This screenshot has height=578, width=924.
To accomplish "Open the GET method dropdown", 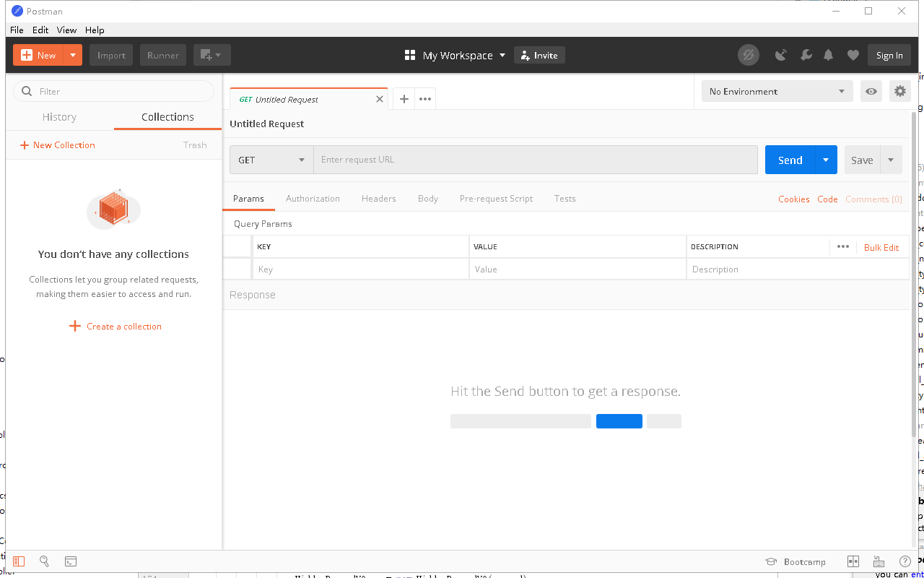I will 271,160.
